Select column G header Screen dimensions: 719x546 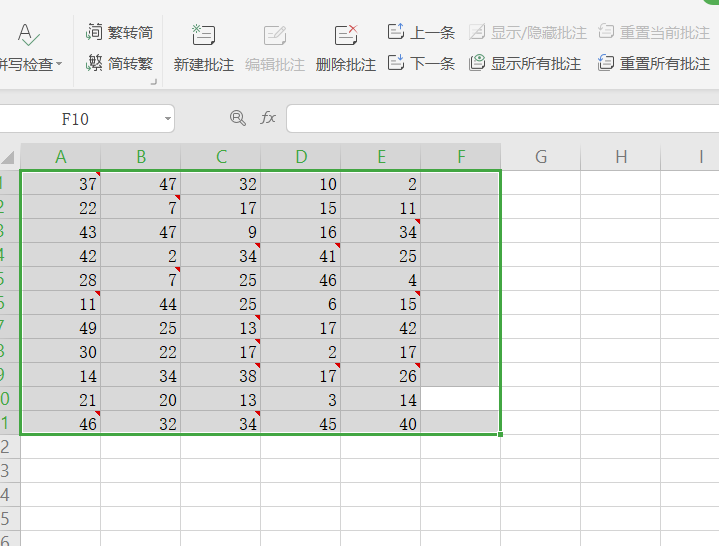pyautogui.click(x=541, y=157)
